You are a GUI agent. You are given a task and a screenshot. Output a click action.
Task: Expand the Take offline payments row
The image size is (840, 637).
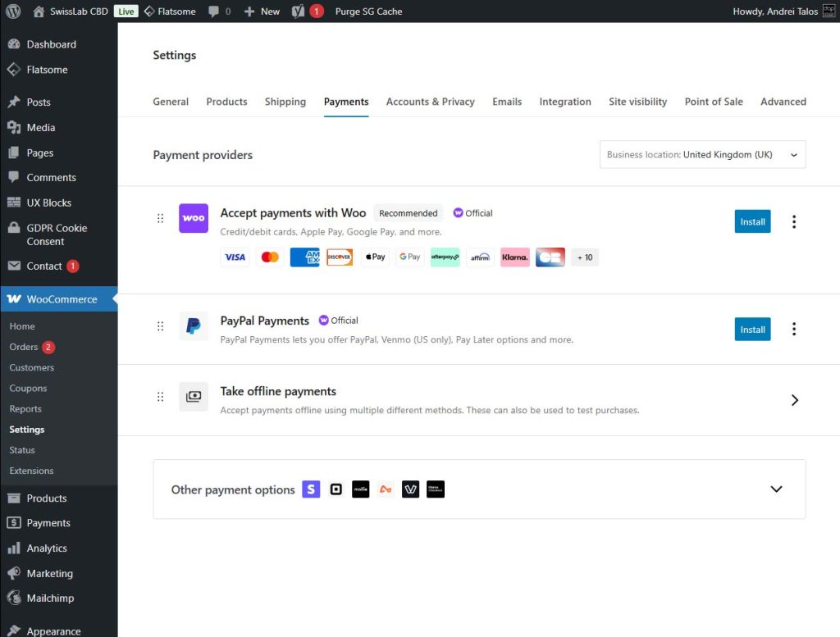(795, 400)
